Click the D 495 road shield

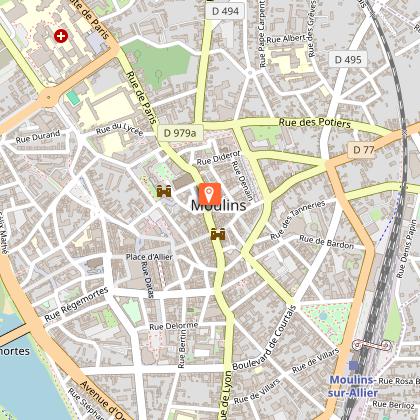click(348, 60)
